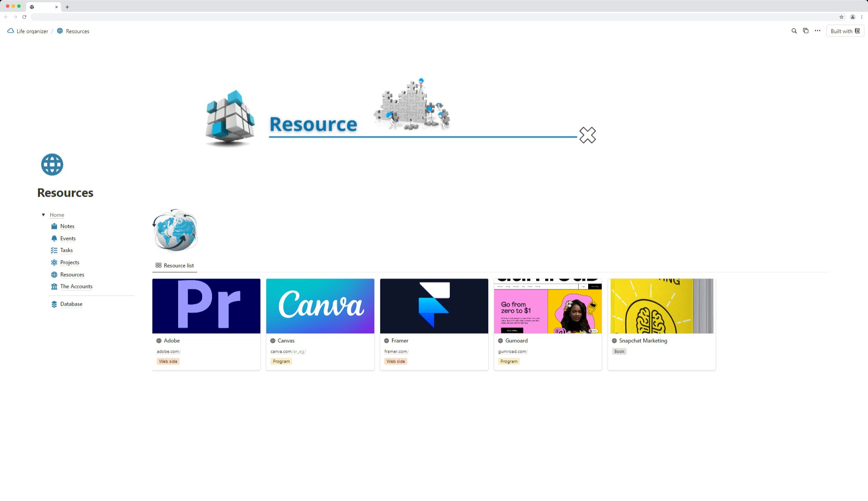Collapse the Home toggle triangle
This screenshot has height=502, width=868.
(43, 215)
